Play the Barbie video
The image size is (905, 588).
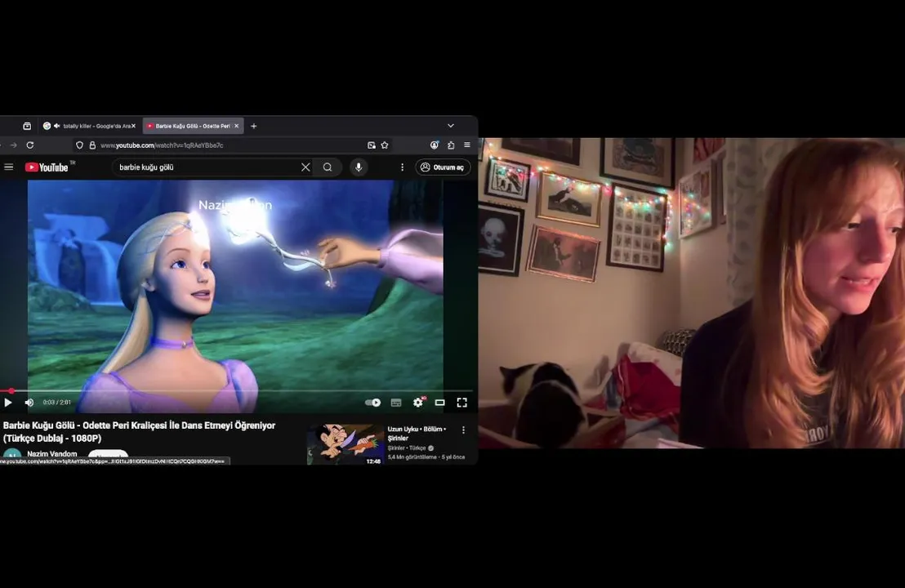click(x=8, y=402)
